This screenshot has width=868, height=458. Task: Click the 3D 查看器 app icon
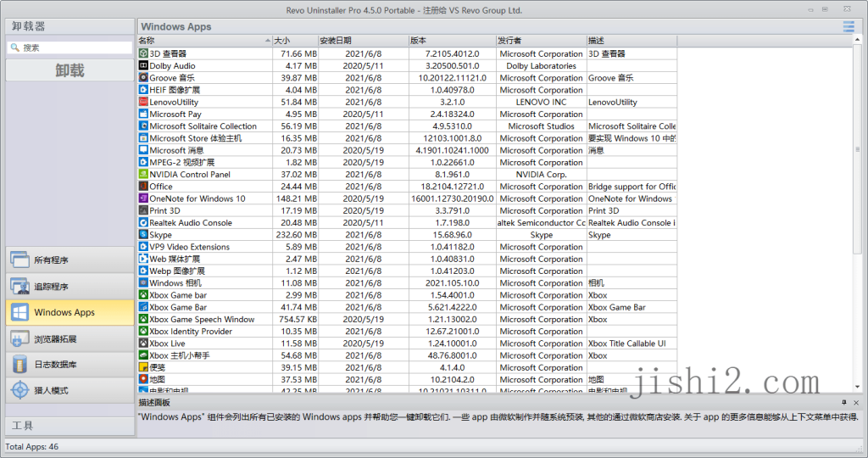click(143, 53)
